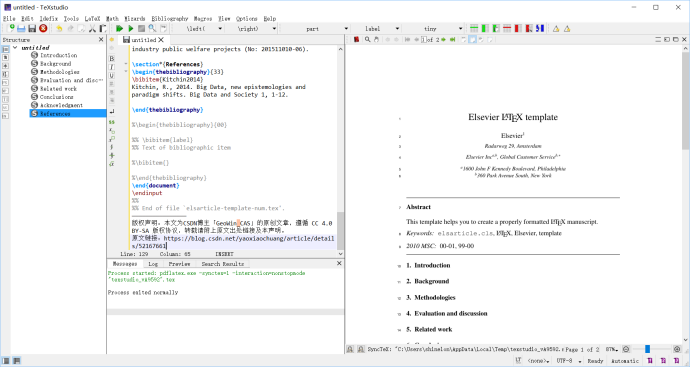Screen dimensions: 691x367
Task: Apply bold with the B sidebar icon
Action: click(112, 59)
